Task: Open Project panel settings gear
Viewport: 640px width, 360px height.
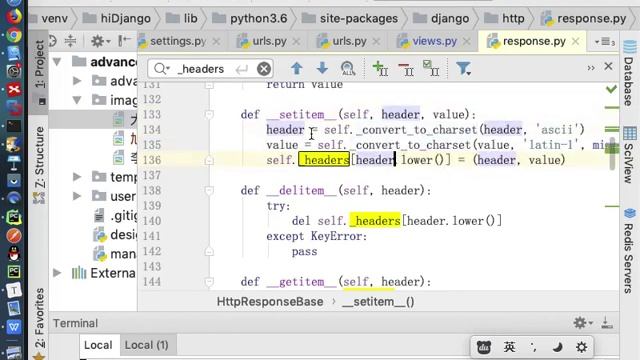Action: click(100, 41)
